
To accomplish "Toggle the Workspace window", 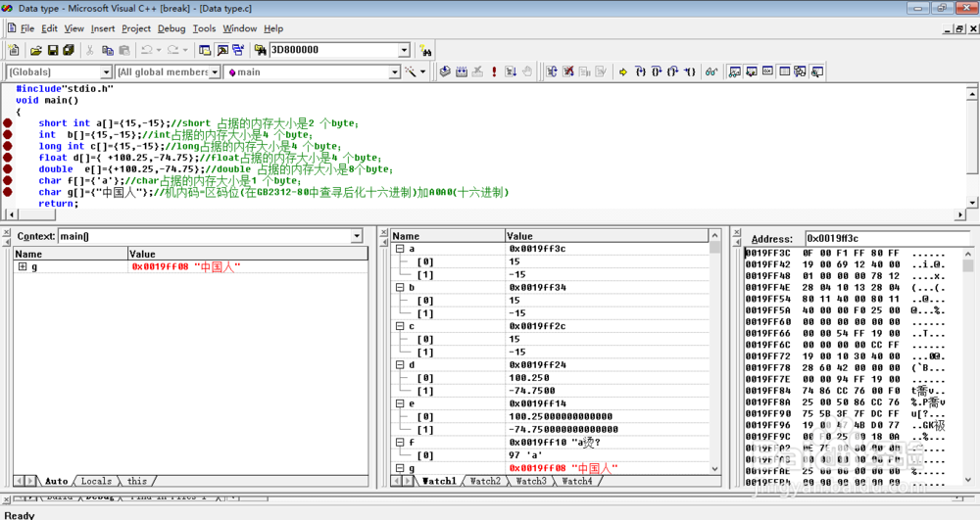I will click(x=205, y=50).
